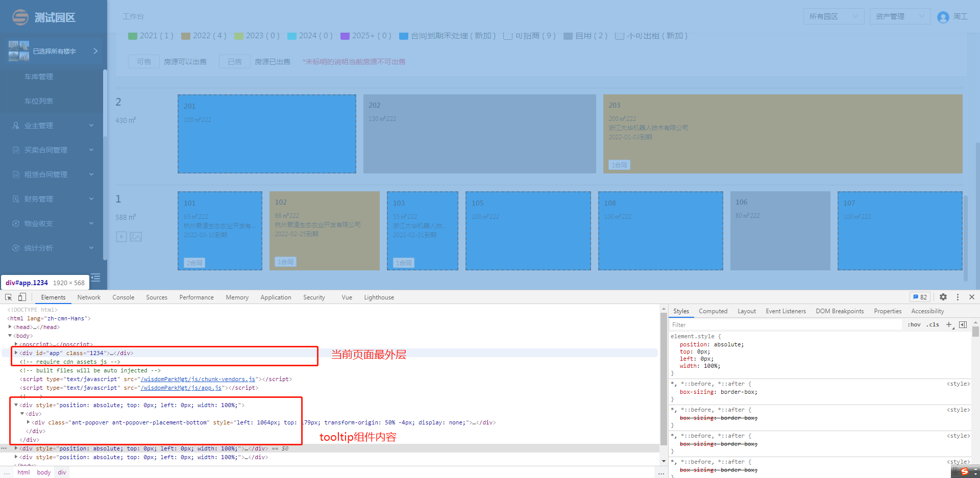Open the 所有园区 dropdown

coord(834,16)
